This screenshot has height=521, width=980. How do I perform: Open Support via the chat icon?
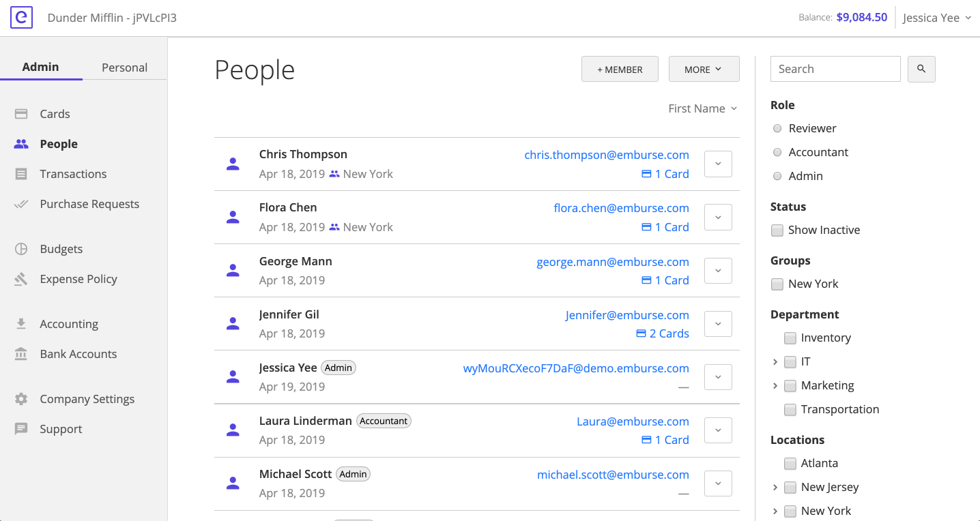coord(21,429)
